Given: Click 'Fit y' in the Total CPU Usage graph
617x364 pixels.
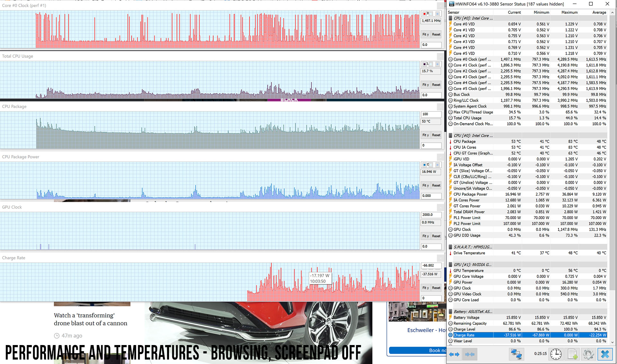Looking at the screenshot, I should coord(425,85).
